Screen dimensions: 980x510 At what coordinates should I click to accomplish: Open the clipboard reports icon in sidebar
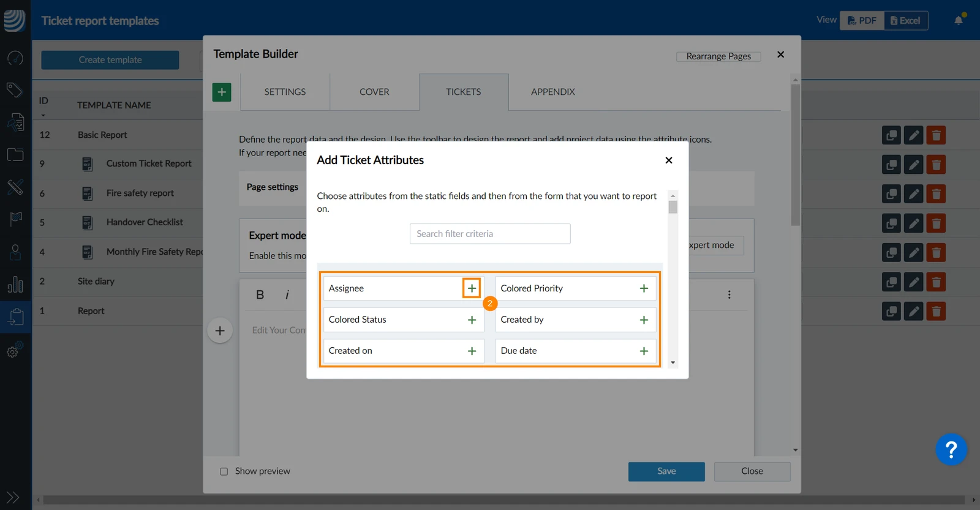tap(15, 317)
